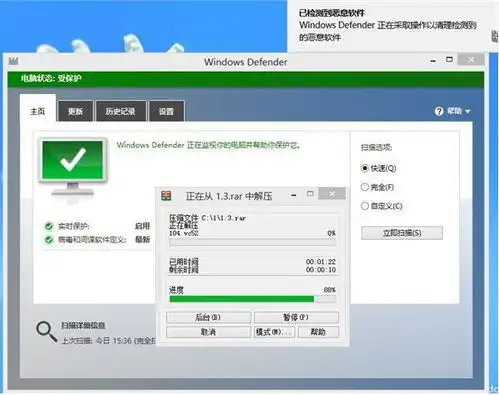
Task: Expand the 帮助 dropdown arrow
Action: coord(467,111)
